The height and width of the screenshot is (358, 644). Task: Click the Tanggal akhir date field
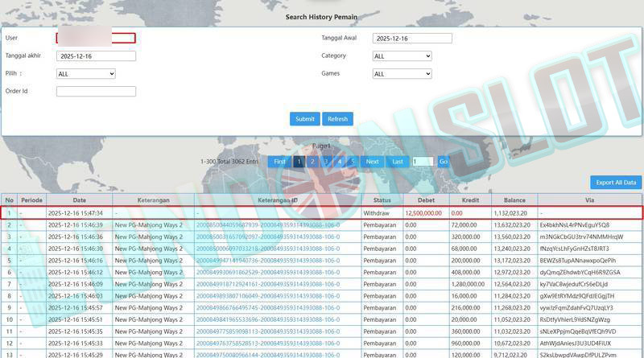pos(96,56)
